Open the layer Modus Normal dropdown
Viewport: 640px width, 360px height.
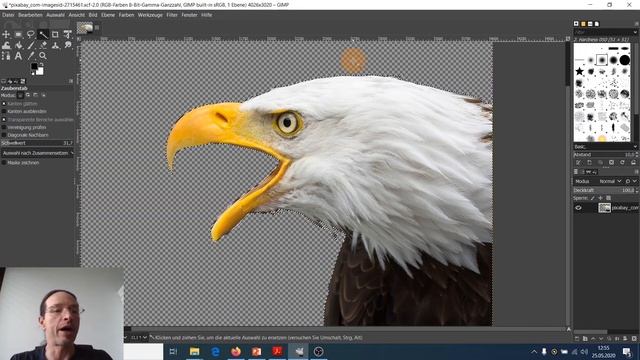(610, 181)
